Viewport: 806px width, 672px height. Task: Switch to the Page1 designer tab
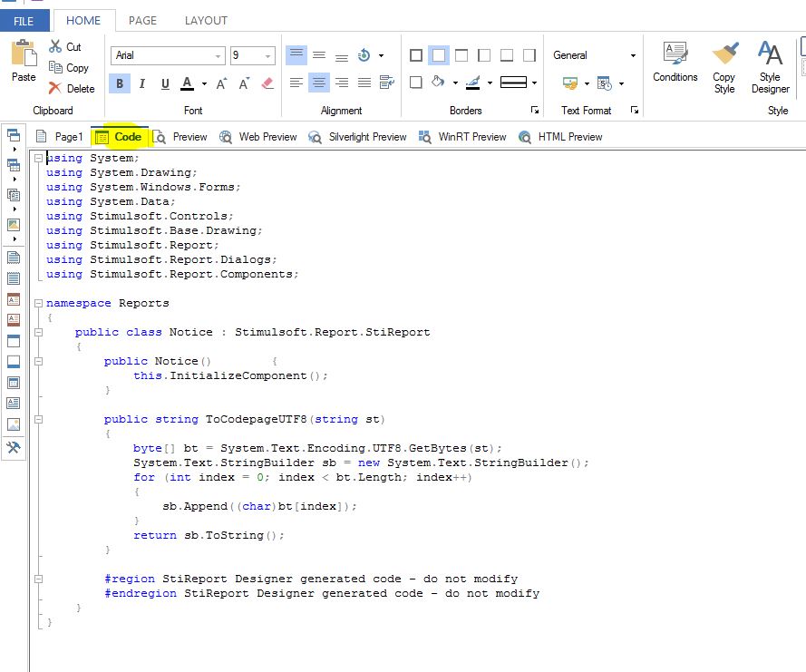click(59, 137)
